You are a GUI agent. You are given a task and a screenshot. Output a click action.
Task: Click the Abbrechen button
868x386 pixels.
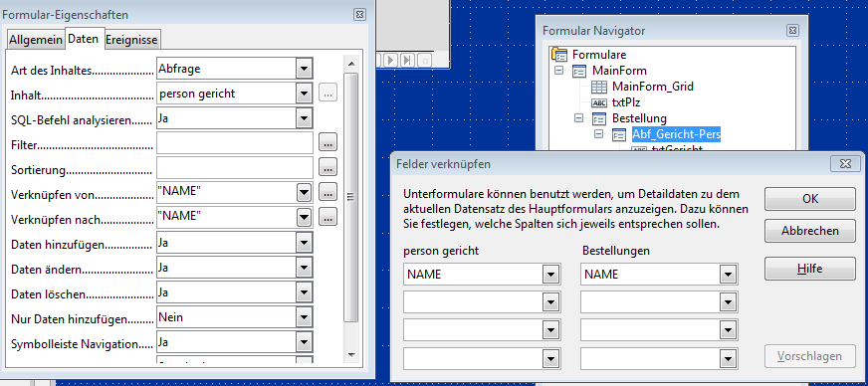point(810,231)
